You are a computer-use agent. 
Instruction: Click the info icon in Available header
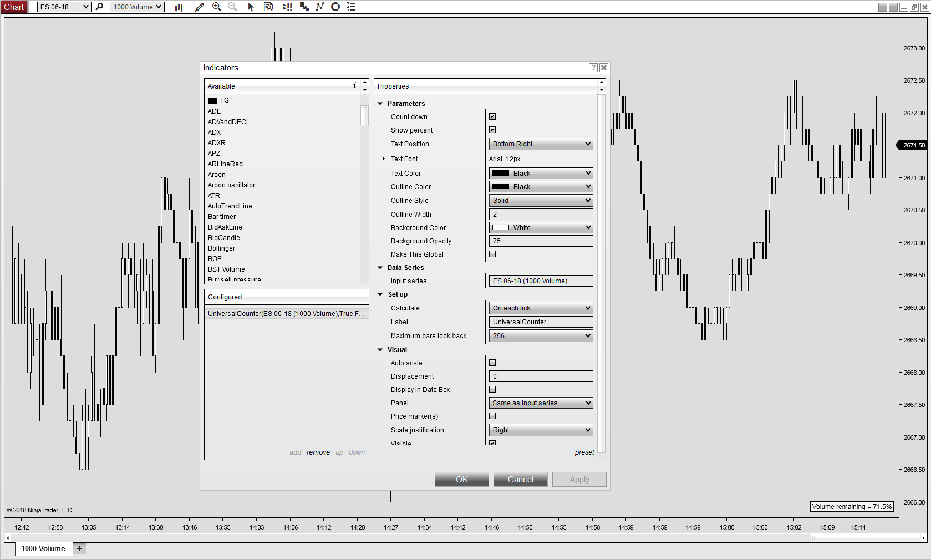click(355, 85)
